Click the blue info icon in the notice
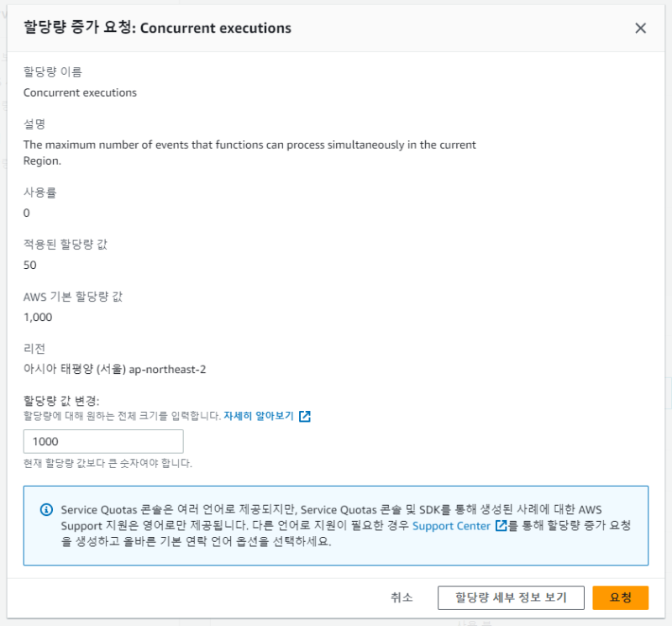The image size is (672, 626). click(x=46, y=510)
